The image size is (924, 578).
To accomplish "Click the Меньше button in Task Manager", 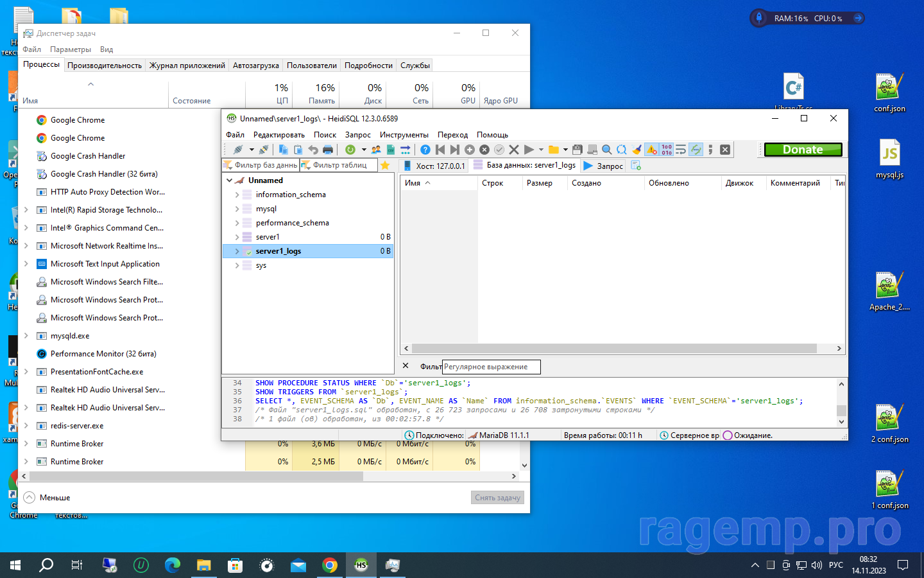I will coord(47,498).
